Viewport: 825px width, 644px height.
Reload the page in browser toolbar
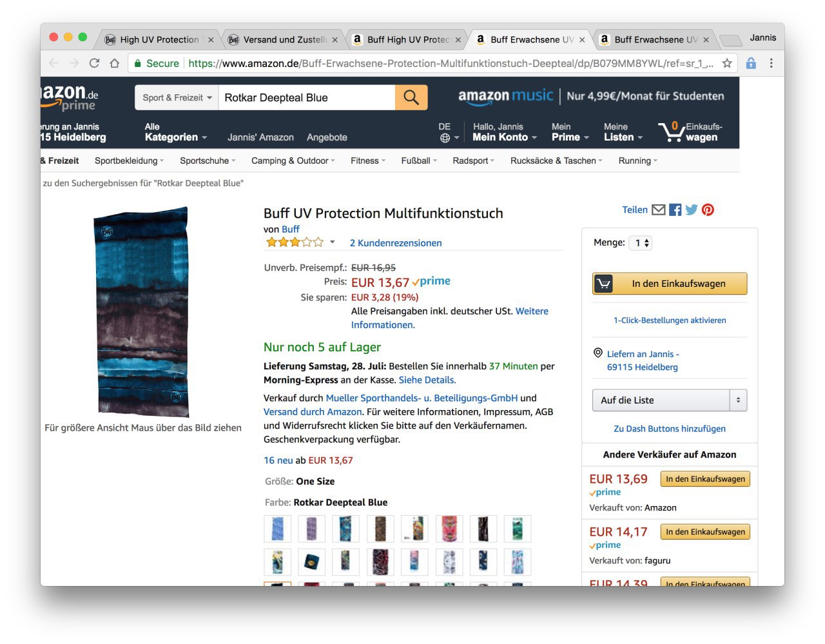pyautogui.click(x=94, y=63)
